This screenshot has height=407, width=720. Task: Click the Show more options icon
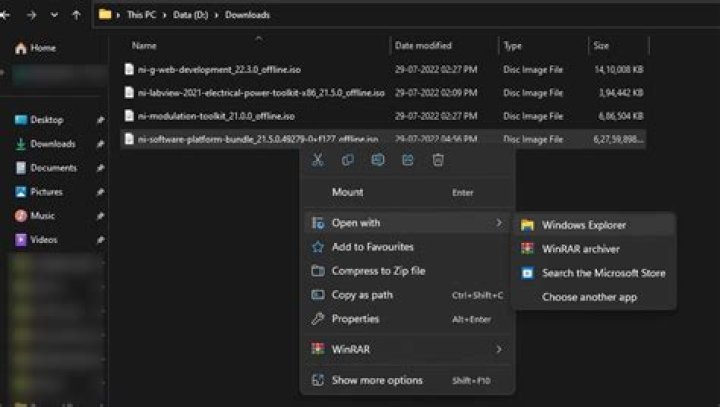[318, 380]
